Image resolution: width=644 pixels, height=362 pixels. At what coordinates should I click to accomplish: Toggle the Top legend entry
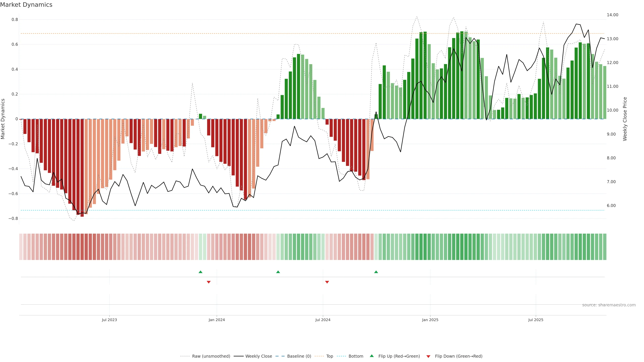(x=330, y=356)
